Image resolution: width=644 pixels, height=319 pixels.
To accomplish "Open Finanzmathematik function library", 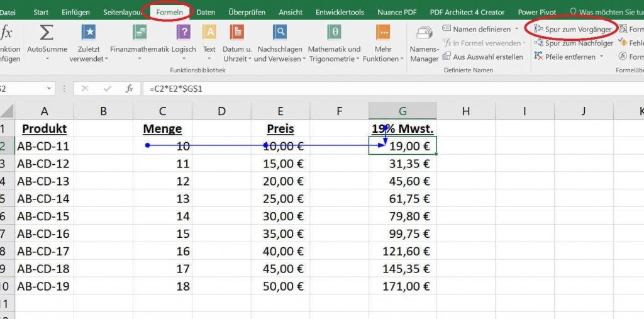I will coord(140,32).
